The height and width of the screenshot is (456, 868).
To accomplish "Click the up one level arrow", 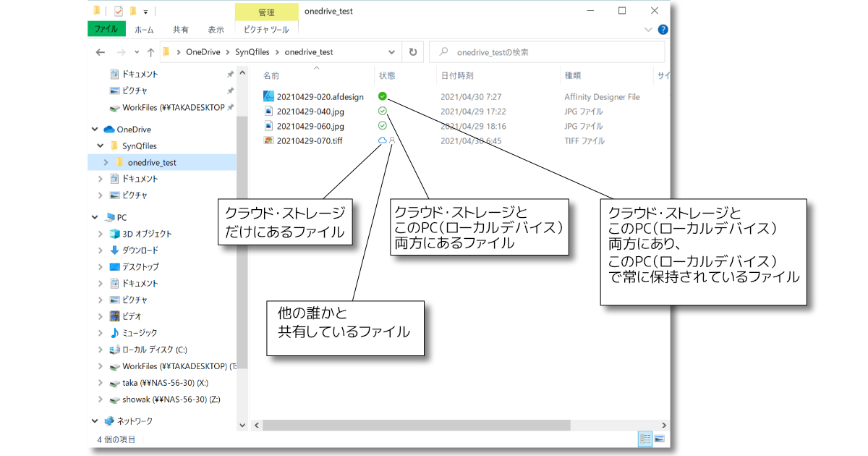I will pyautogui.click(x=150, y=52).
